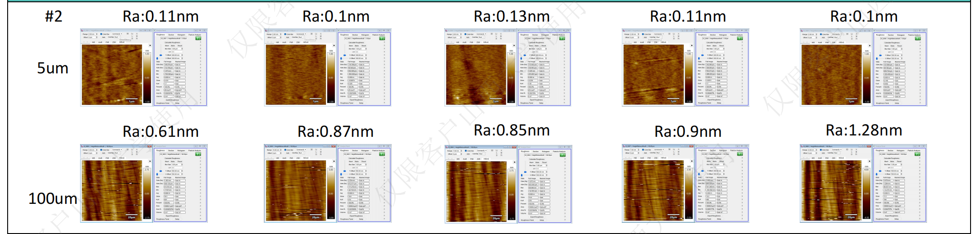Click Y Offset slider handle in Ra:0.13nm panel
Image resolution: width=980 pixels, height=234 pixels.
pyautogui.click(x=525, y=55)
